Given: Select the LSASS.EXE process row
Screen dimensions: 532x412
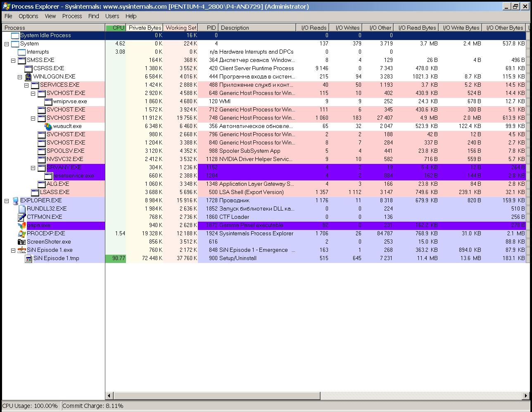Looking at the screenshot, I should (55, 192).
